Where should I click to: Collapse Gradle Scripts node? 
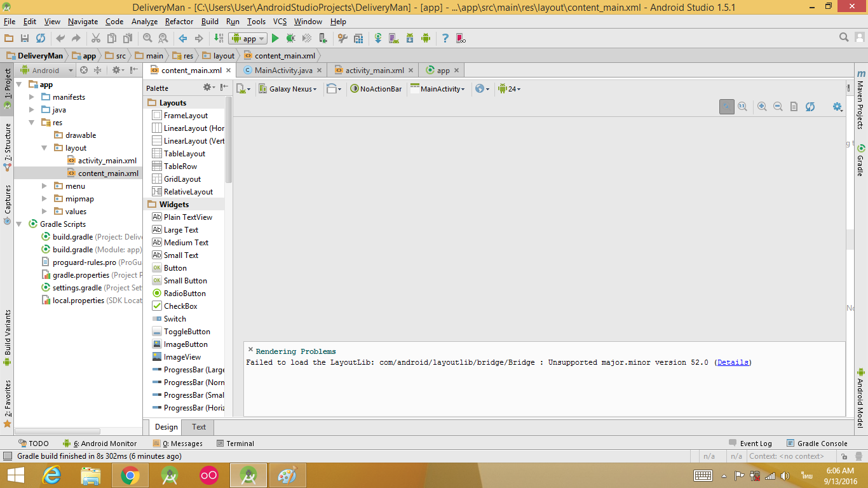pos(20,224)
